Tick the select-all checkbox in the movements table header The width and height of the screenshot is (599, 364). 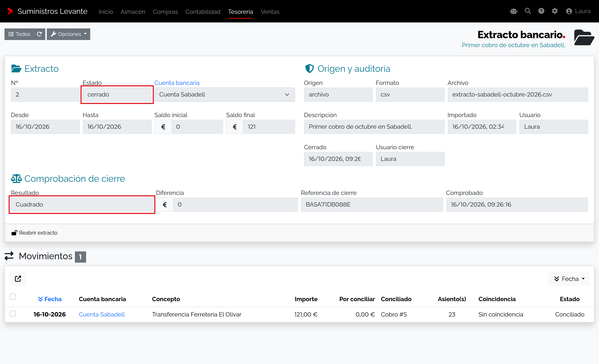(x=13, y=297)
